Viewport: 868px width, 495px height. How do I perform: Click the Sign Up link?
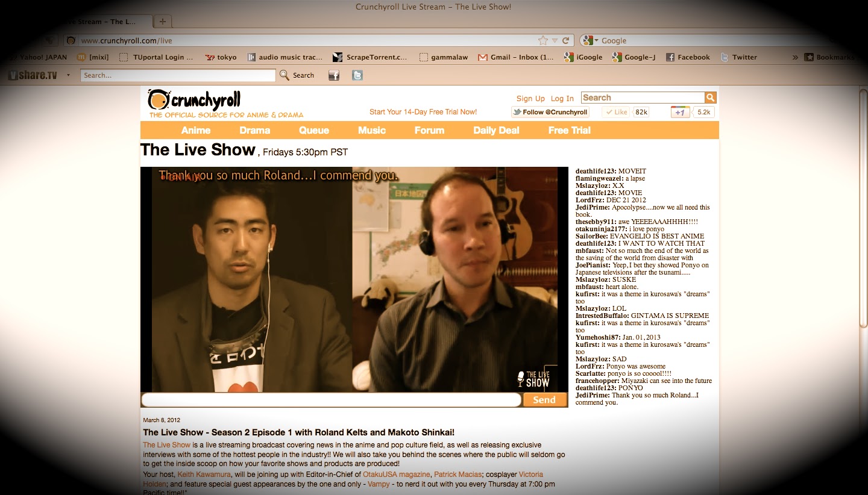click(530, 99)
